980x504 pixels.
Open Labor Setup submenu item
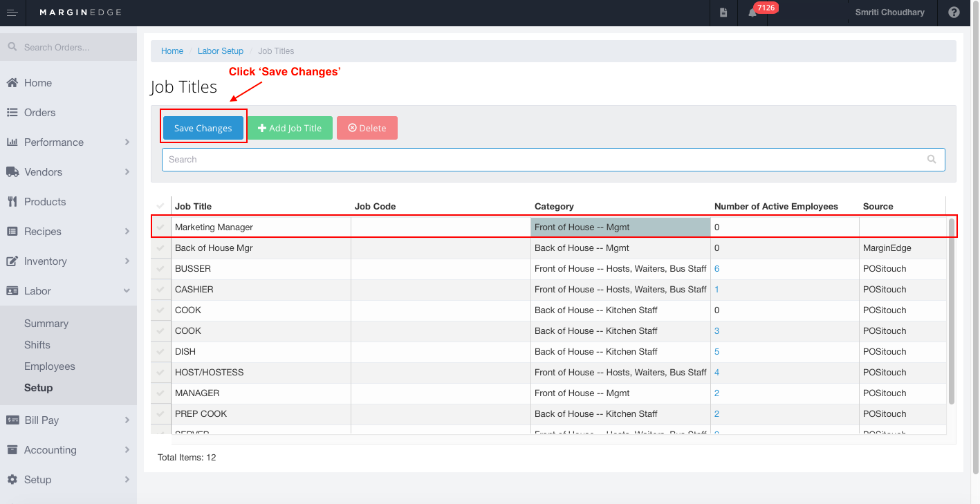click(x=39, y=388)
